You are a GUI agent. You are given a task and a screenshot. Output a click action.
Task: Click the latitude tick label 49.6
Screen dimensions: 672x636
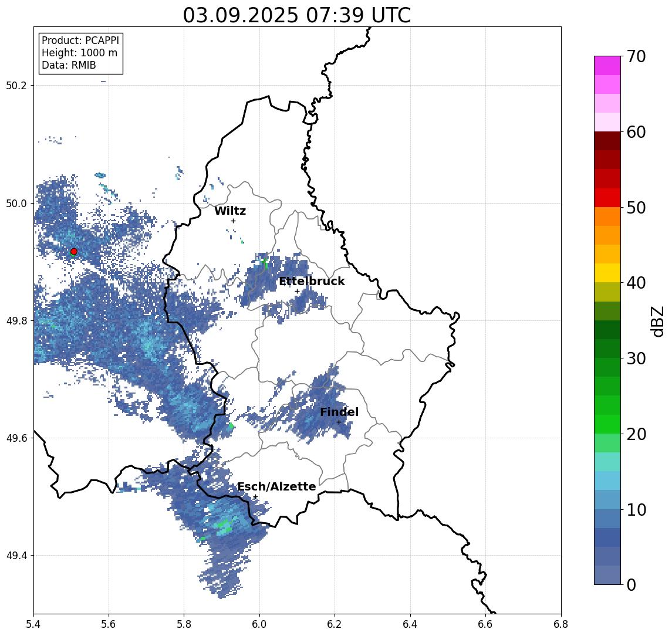pyautogui.click(x=16, y=438)
